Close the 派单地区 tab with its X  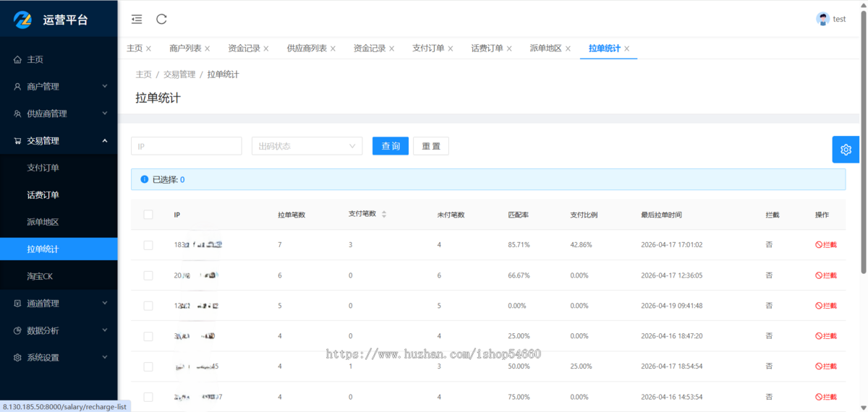[568, 48]
